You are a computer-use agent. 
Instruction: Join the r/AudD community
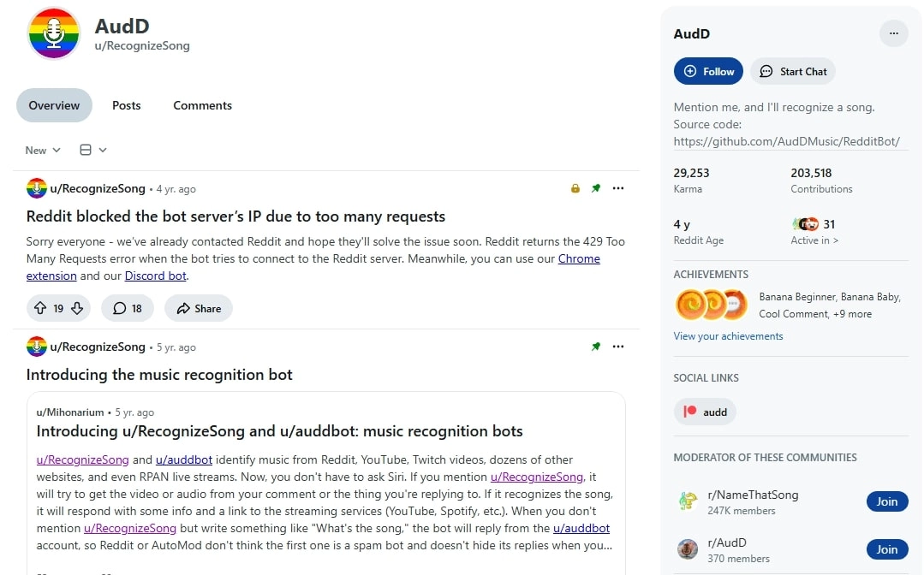coord(886,549)
